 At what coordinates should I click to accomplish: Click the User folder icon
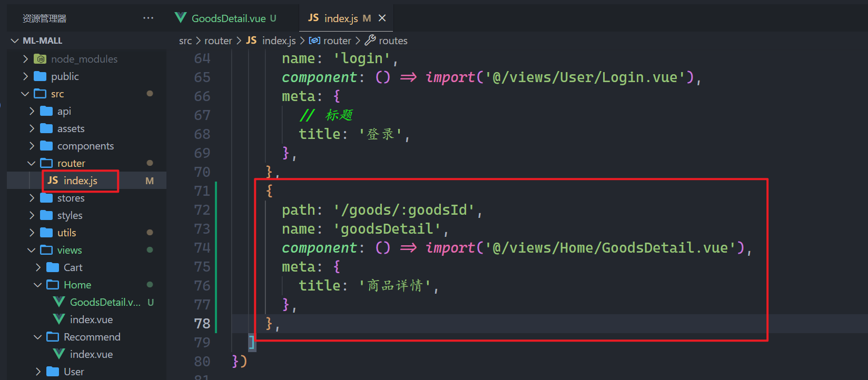pos(53,372)
